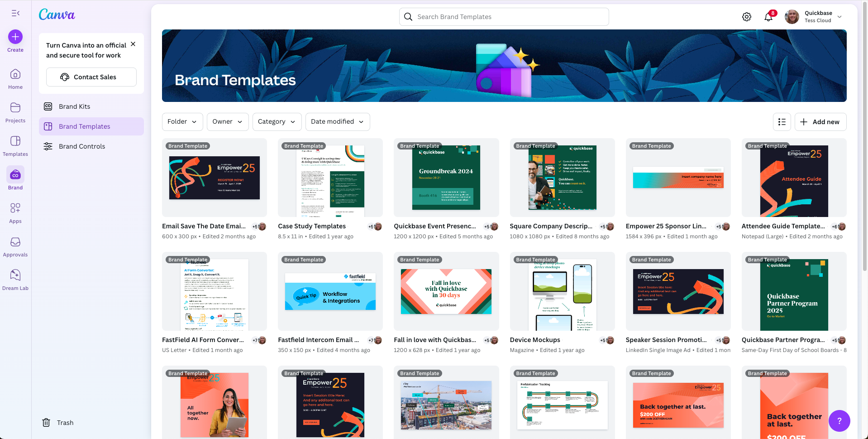Screen dimensions: 868x439
Task: Click 'Fall in love with Quickbas...' title
Action: coord(435,340)
